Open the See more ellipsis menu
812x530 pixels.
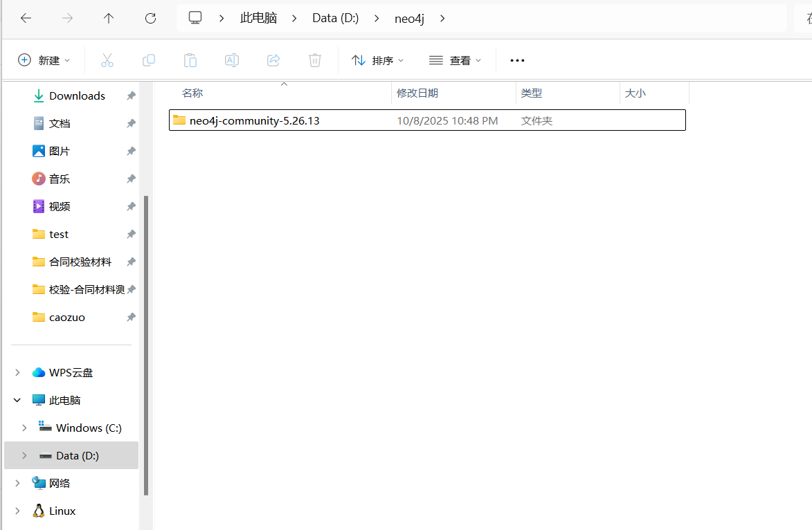tap(517, 61)
